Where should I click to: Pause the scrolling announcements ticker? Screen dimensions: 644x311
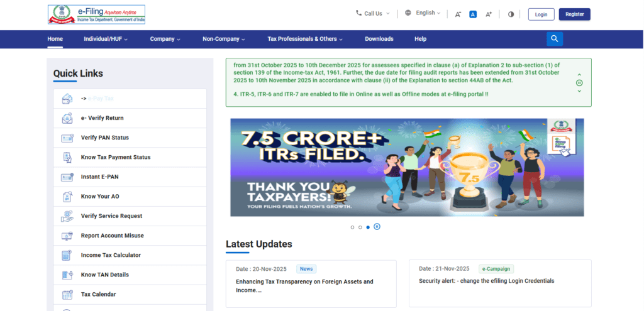579,83
